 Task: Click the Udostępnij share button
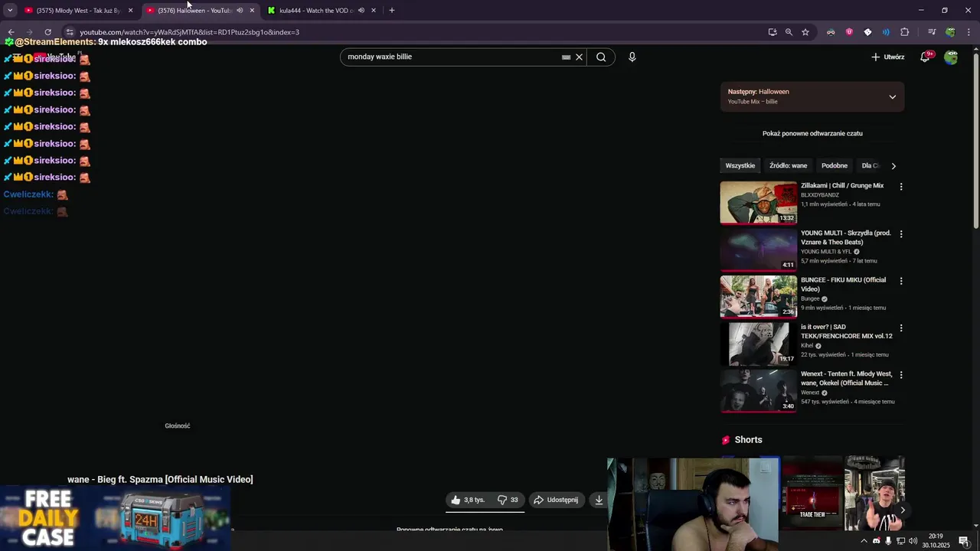point(557,500)
